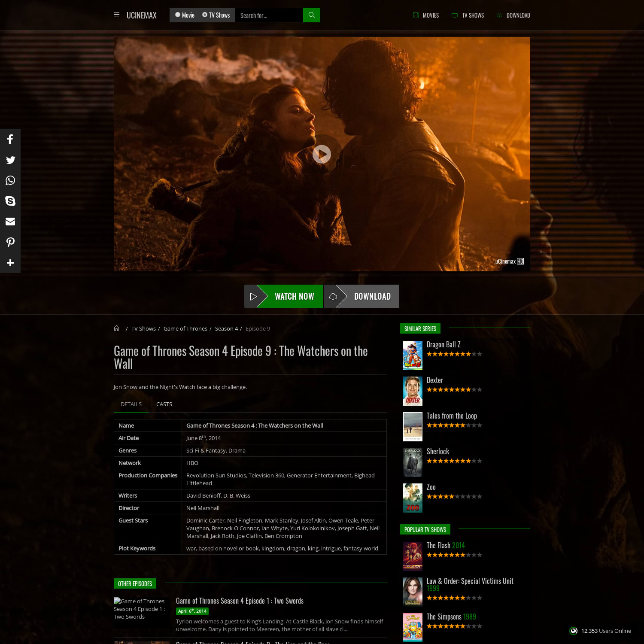This screenshot has width=644, height=644.
Task: Select the Movie radio option
Action: pos(178,15)
